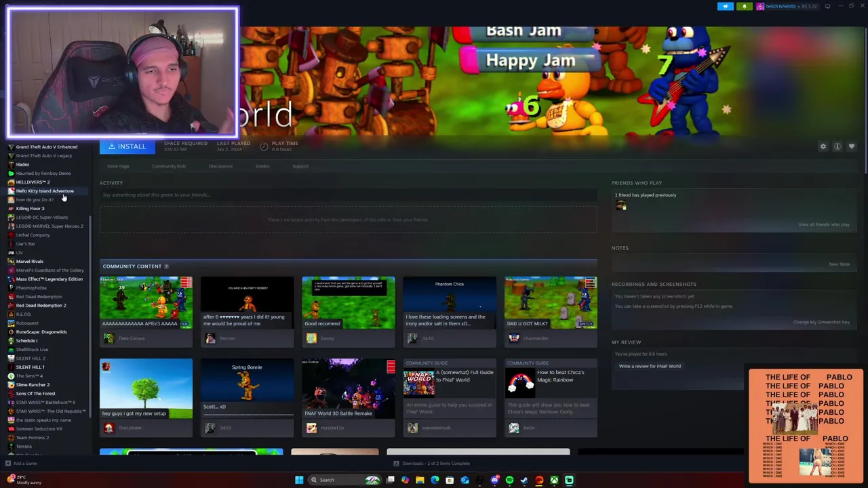The image size is (868, 488).
Task: Select HELLDIVERS 2 in library list
Action: coord(33,182)
